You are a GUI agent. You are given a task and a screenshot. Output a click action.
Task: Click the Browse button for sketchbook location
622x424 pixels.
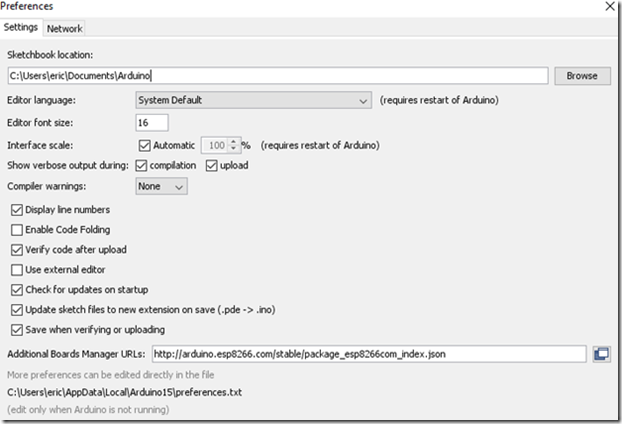pos(582,76)
